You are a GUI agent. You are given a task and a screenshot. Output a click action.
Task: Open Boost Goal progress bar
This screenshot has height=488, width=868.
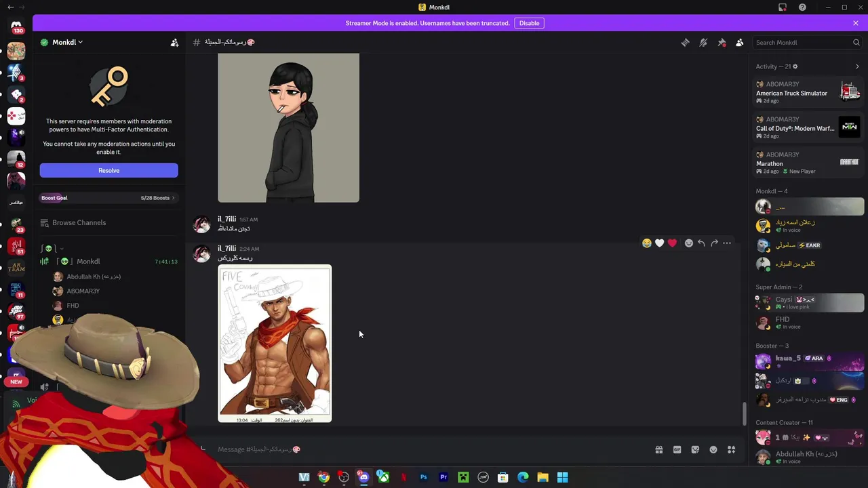pyautogui.click(x=108, y=198)
